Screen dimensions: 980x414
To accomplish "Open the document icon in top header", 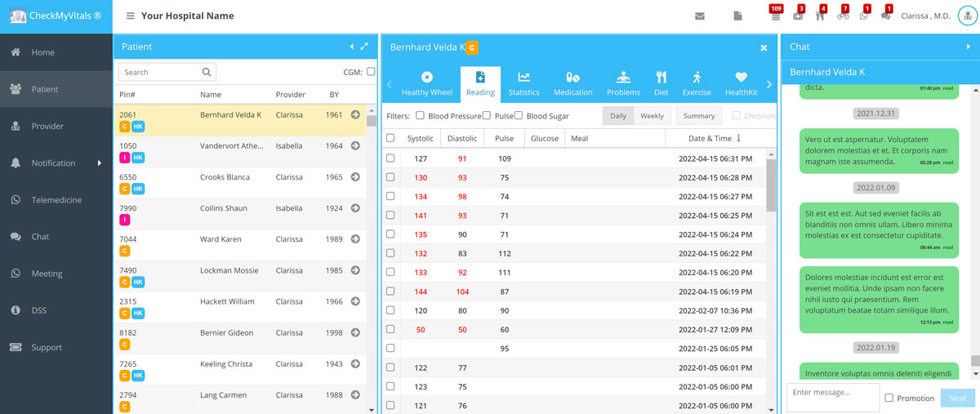I will pos(737,16).
